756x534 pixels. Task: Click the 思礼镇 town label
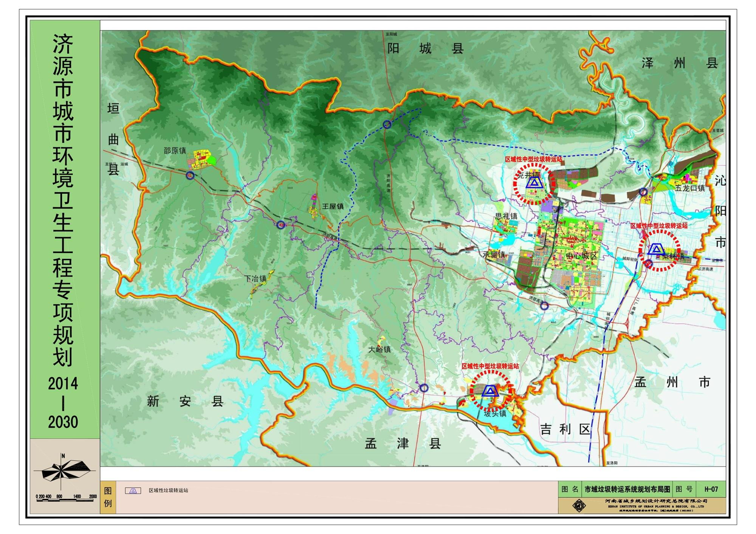506,216
